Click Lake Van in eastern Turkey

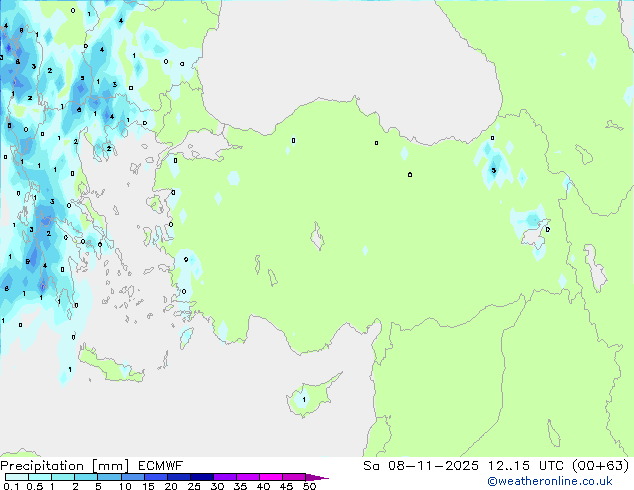pyautogui.click(x=535, y=235)
